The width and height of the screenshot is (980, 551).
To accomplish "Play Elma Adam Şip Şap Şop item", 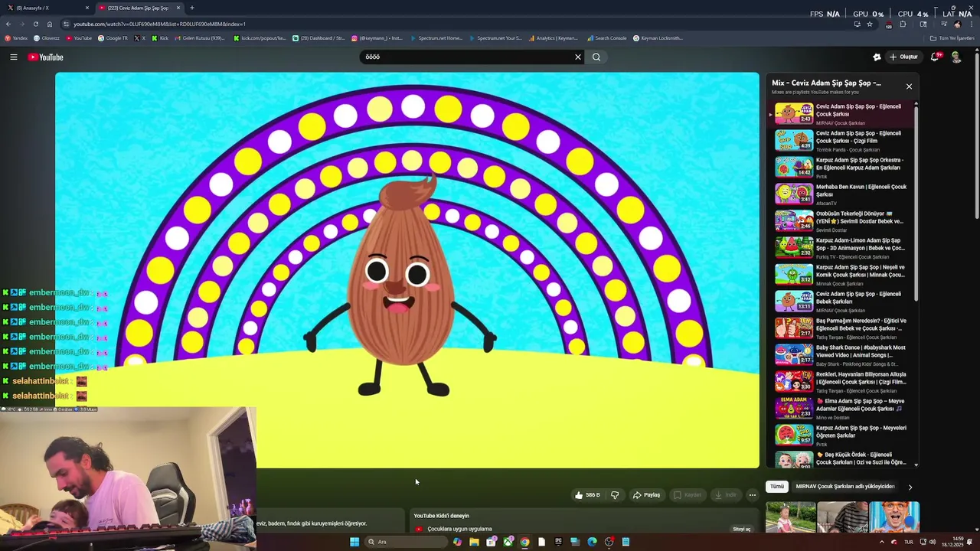I will pyautogui.click(x=841, y=408).
